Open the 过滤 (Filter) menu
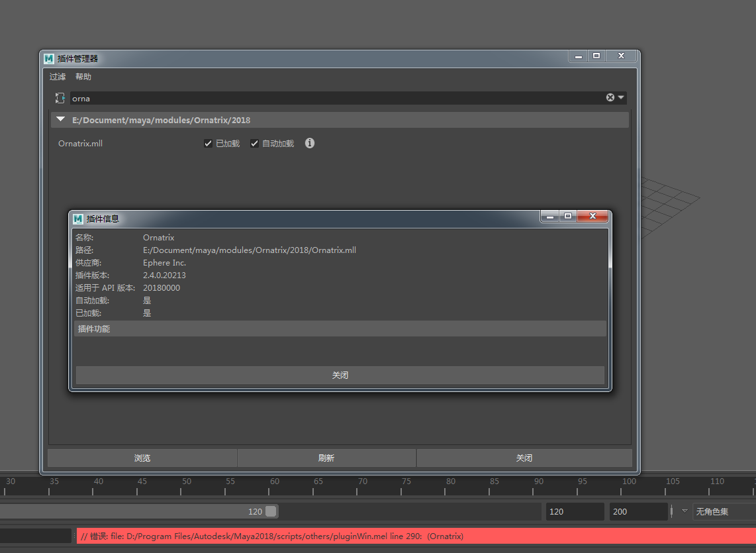This screenshot has height=553, width=756. [x=58, y=77]
